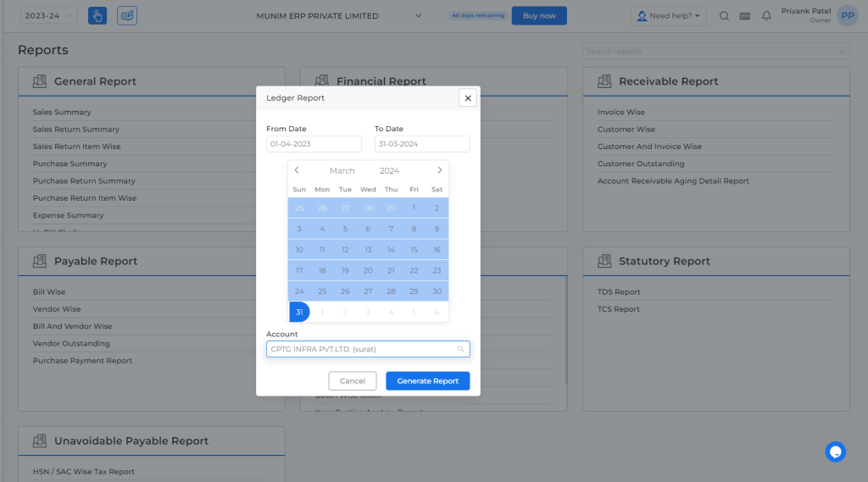Go to next month in calendar

click(440, 170)
